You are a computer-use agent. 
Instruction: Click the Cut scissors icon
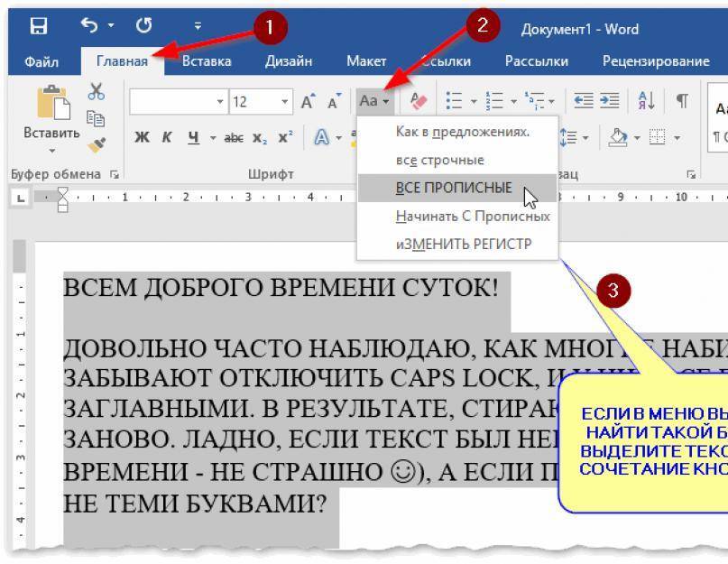tap(97, 92)
